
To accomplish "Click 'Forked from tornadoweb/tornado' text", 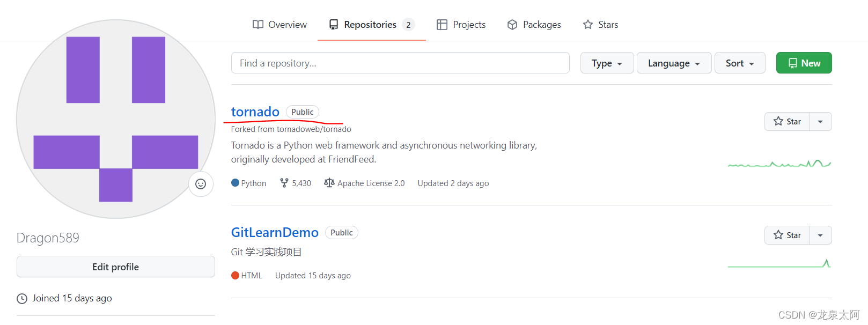I will pyautogui.click(x=291, y=129).
